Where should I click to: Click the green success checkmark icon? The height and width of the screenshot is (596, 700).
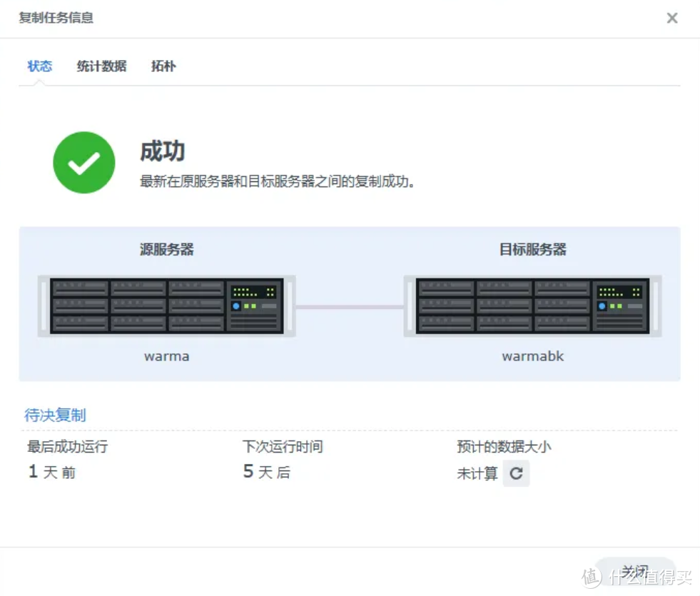(83, 162)
